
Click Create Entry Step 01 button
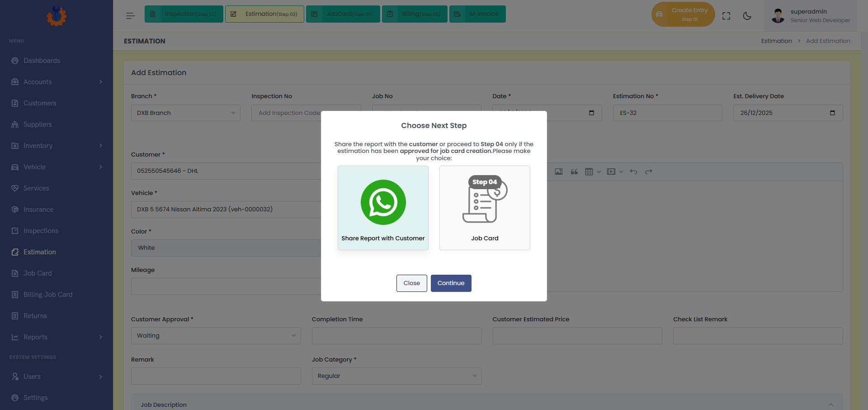pos(683,14)
